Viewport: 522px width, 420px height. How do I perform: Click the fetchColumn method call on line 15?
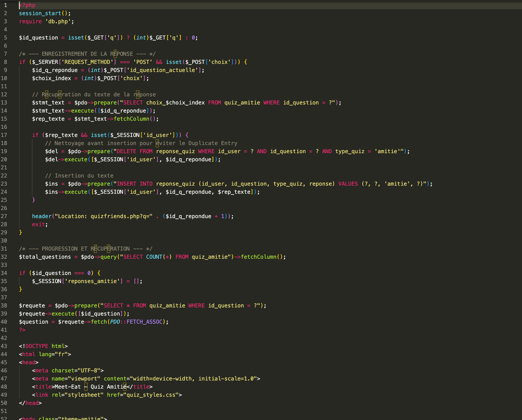pos(130,119)
